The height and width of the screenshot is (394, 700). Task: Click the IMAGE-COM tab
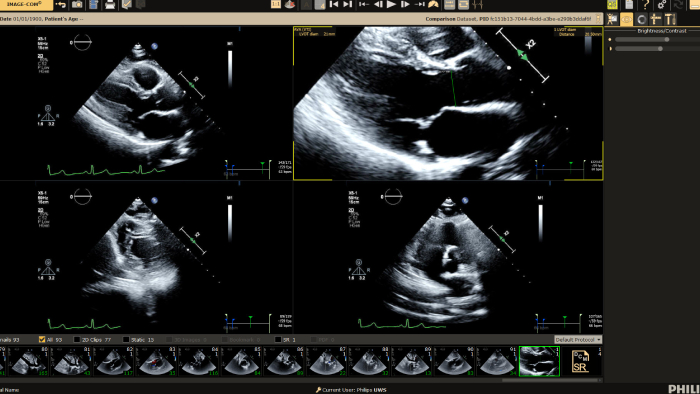[25, 4]
